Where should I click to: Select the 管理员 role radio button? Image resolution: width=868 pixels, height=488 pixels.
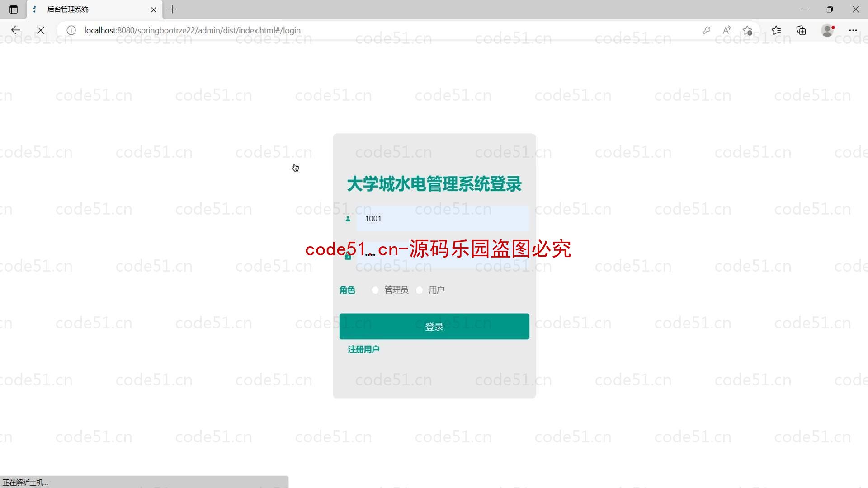click(375, 290)
